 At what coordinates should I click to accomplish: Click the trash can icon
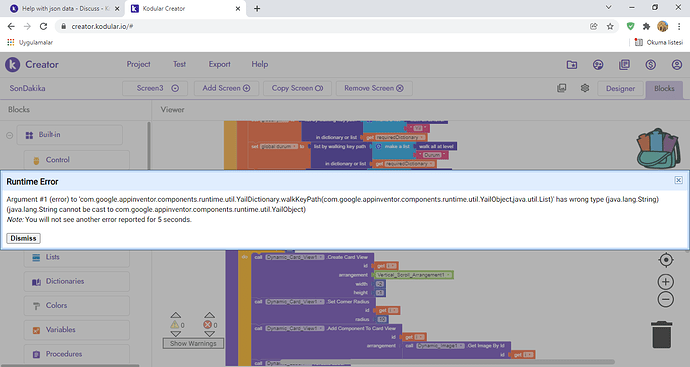pyautogui.click(x=661, y=335)
